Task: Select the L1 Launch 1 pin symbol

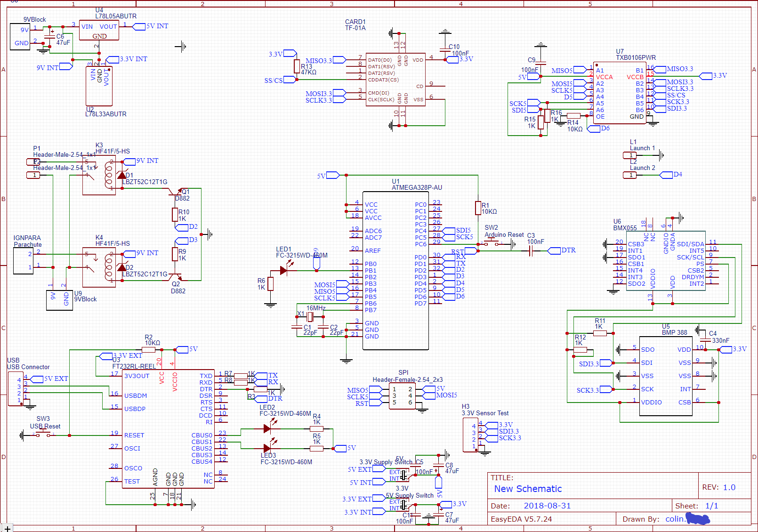Action: click(630, 155)
